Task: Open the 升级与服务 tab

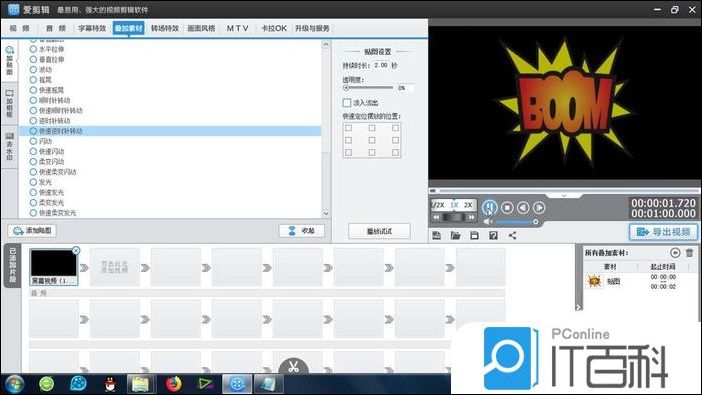Action: pos(312,28)
